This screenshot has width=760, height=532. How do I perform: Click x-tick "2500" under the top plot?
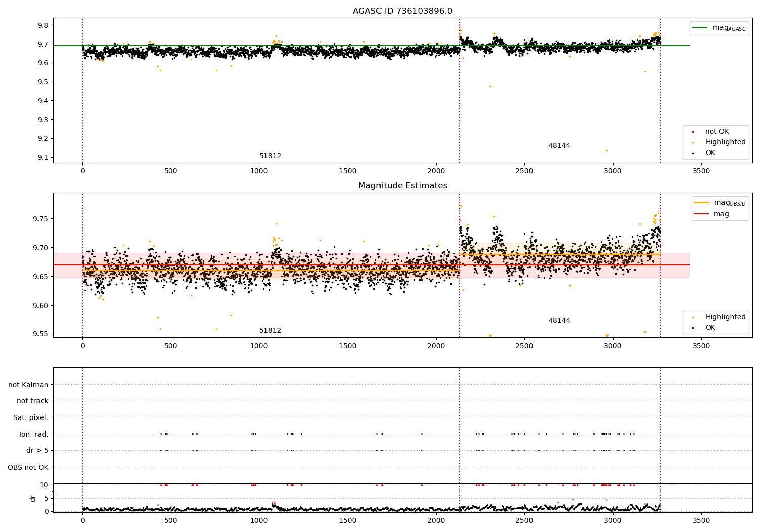point(524,171)
